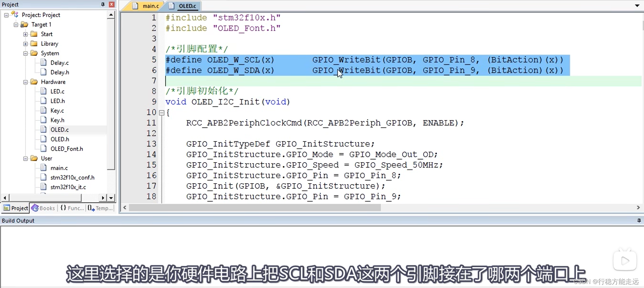The image size is (644, 288).
Task: Click the Target 1 icon
Action: point(24,24)
